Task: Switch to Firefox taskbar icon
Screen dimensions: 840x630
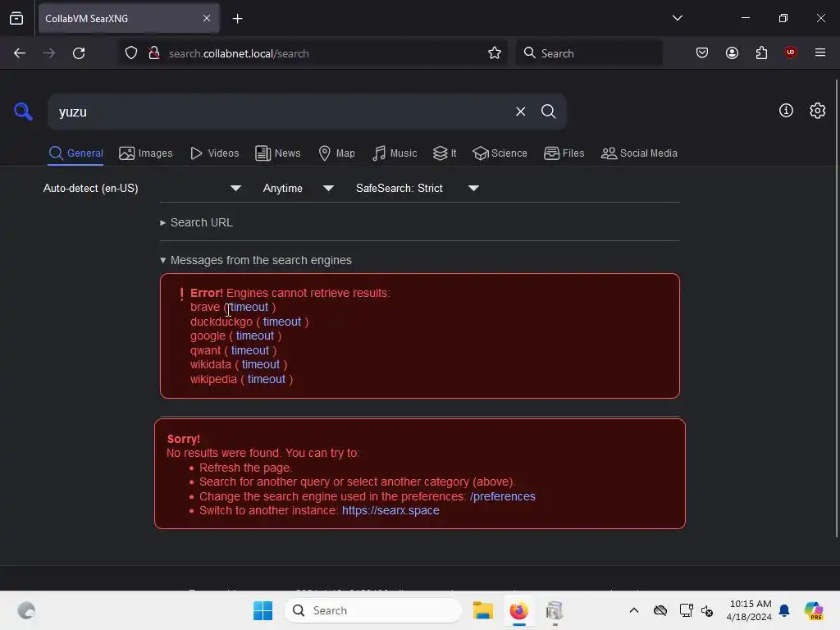Action: click(518, 610)
